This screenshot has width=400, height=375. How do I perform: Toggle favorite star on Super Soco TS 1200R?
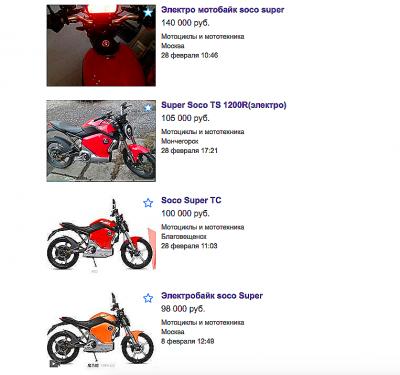pos(148,108)
